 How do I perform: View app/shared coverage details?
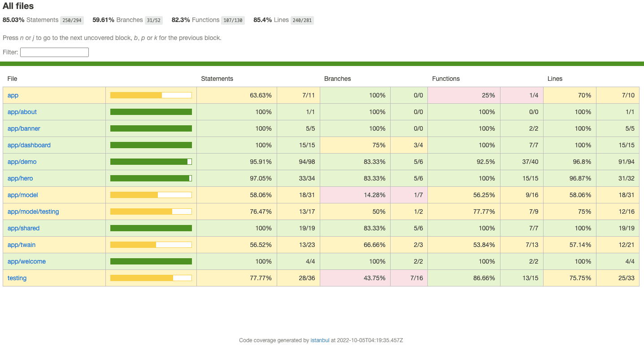coord(23,228)
